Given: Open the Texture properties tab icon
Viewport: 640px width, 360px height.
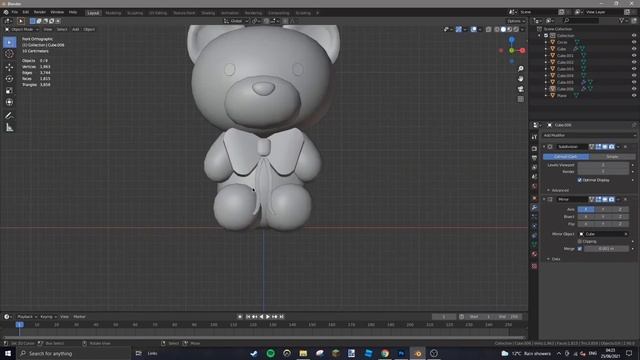Looking at the screenshot, I should click(x=534, y=266).
